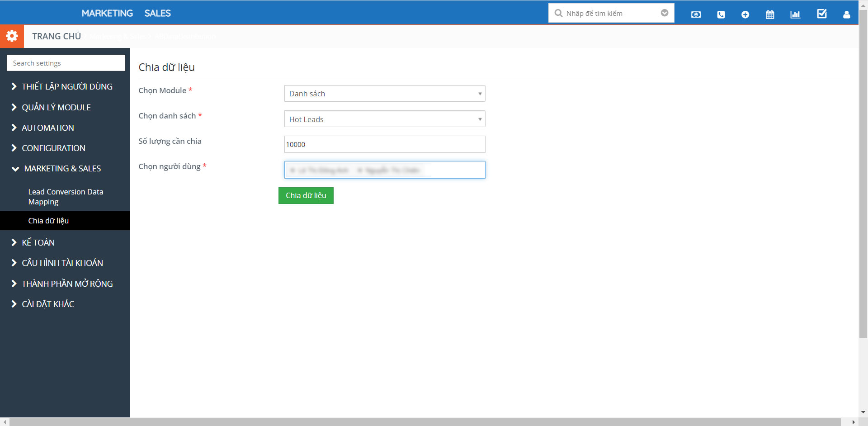Open the settings gear icon

click(x=12, y=36)
